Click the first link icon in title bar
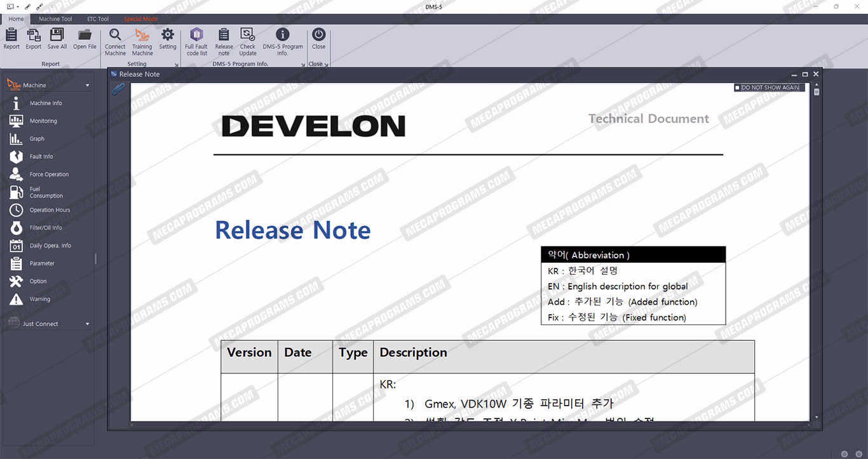Viewport: 868px width, 459px height. pyautogui.click(x=28, y=6)
